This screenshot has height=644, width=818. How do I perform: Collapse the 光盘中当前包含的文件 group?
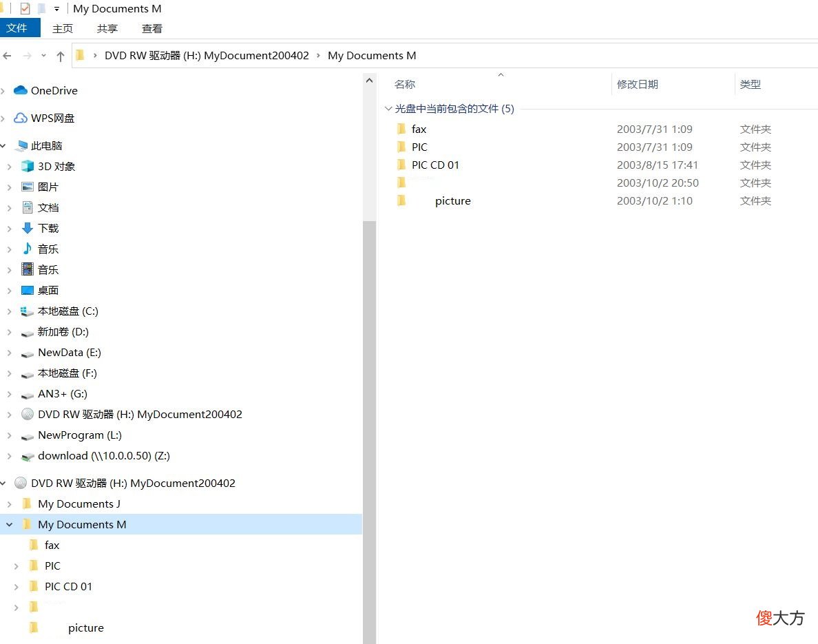(x=388, y=109)
